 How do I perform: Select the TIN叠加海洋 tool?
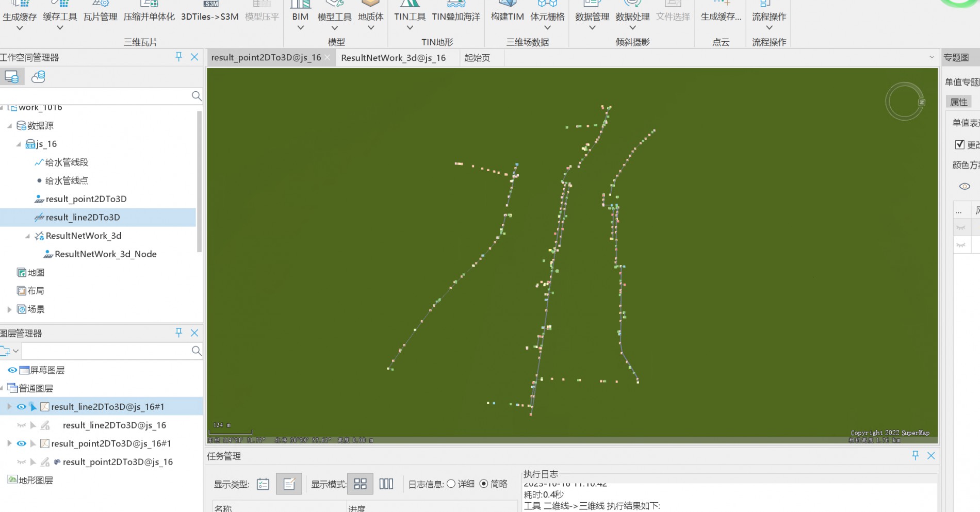(x=456, y=16)
